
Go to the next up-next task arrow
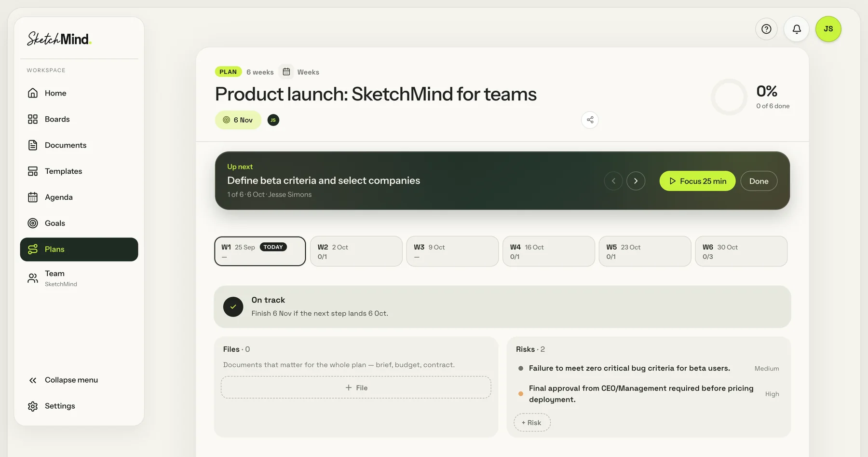click(x=636, y=181)
